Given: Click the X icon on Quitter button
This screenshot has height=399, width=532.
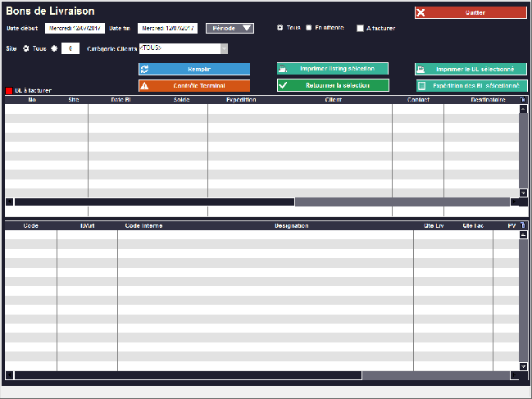Looking at the screenshot, I should 421,12.
